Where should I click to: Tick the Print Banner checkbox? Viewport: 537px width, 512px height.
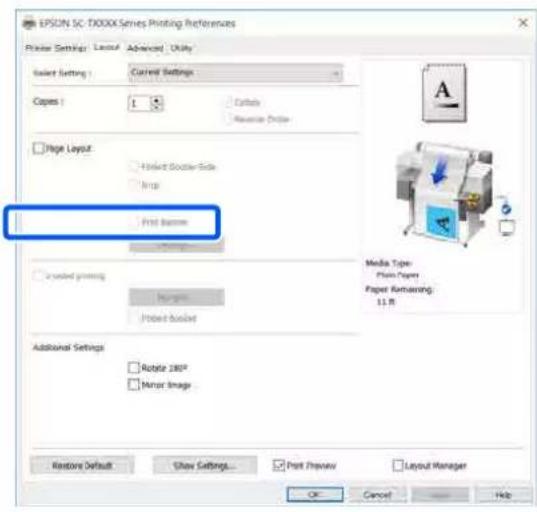tap(134, 222)
